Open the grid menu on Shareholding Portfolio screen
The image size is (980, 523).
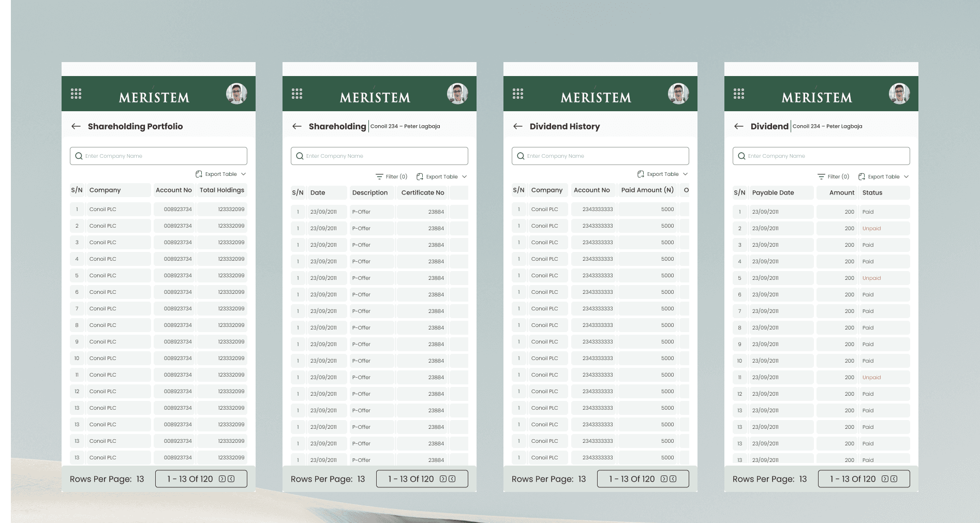click(76, 94)
